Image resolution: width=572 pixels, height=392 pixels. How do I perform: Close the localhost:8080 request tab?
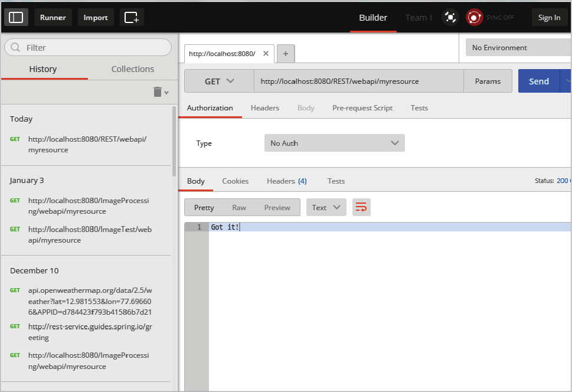266,53
